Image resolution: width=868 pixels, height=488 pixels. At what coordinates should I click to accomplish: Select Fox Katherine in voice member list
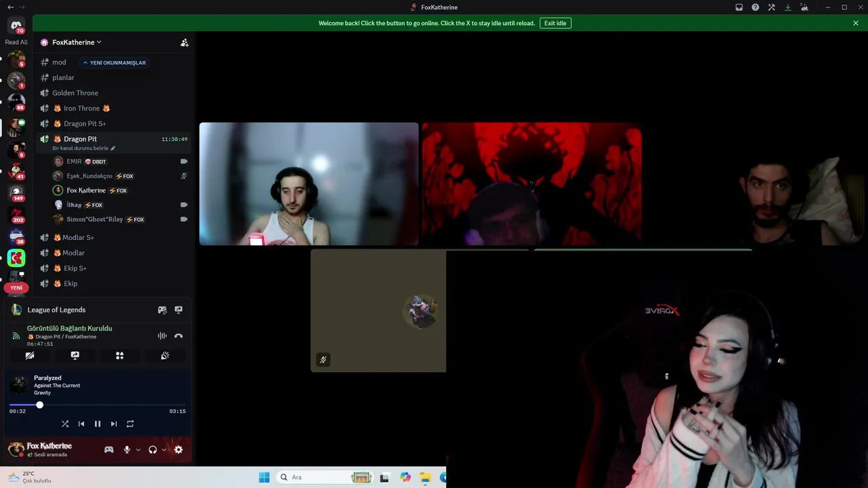click(x=86, y=190)
